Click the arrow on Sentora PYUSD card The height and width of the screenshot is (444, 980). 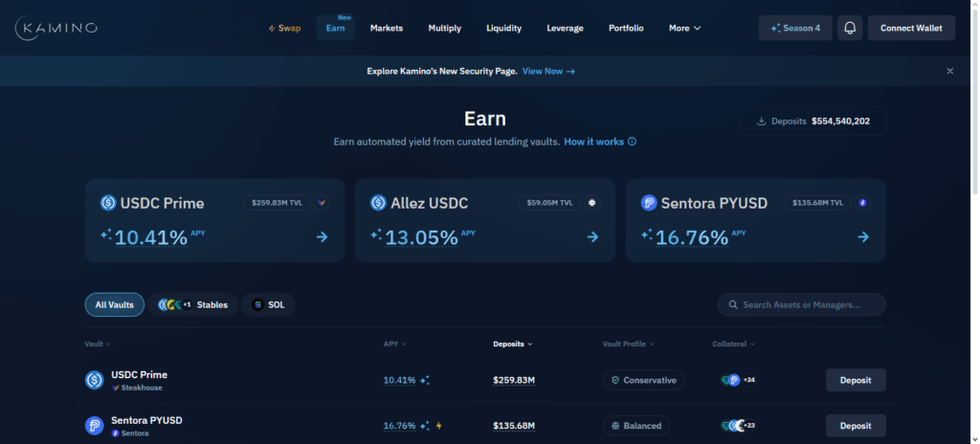tap(863, 237)
